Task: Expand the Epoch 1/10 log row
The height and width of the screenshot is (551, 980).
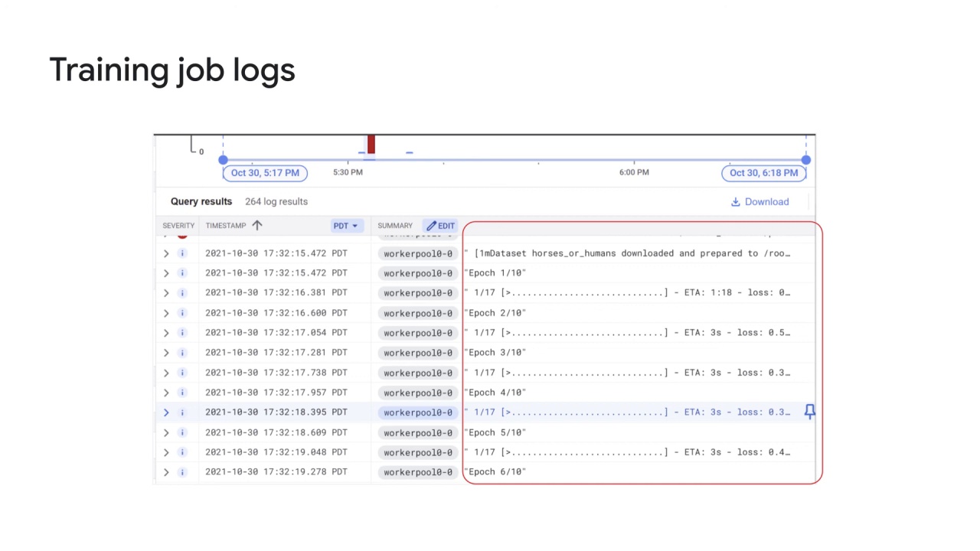Action: [166, 273]
